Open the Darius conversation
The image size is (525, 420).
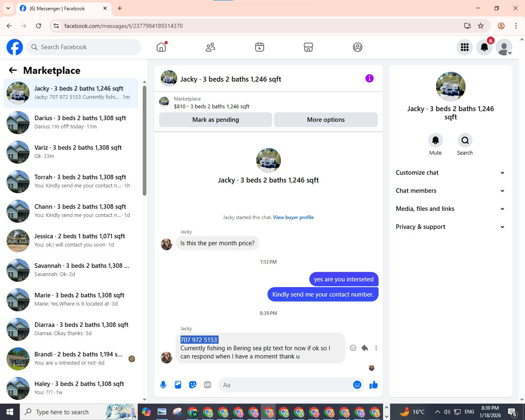71,122
